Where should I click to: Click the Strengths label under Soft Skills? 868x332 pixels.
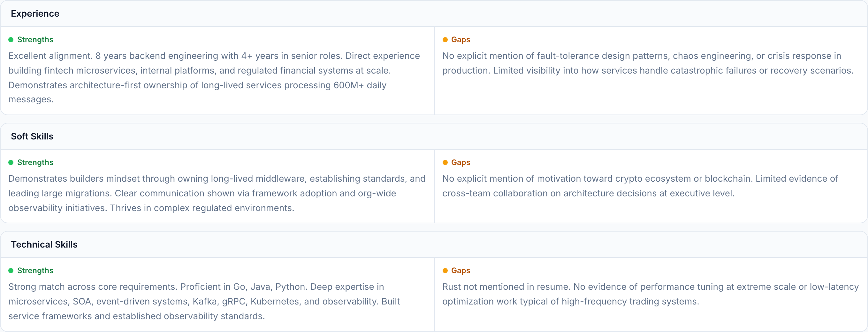35,162
